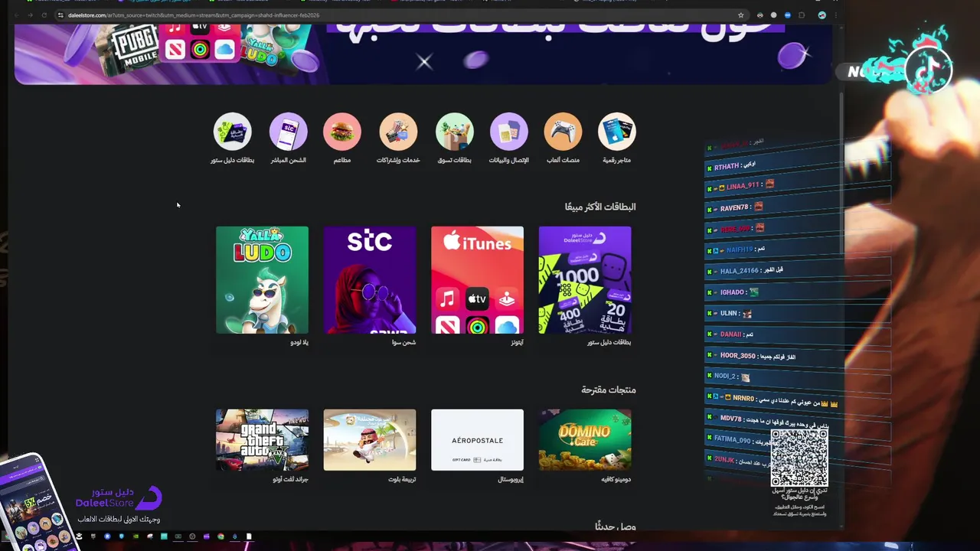Open the DaleelStore gift cards thumbnail
Viewport: 980px width, 551px height.
pyautogui.click(x=585, y=280)
